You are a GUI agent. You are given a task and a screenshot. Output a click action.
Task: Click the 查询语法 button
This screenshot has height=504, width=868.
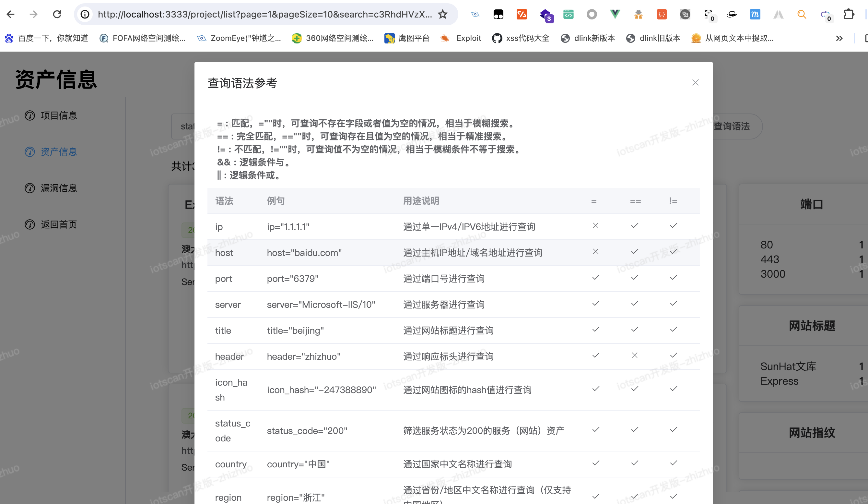pos(732,126)
